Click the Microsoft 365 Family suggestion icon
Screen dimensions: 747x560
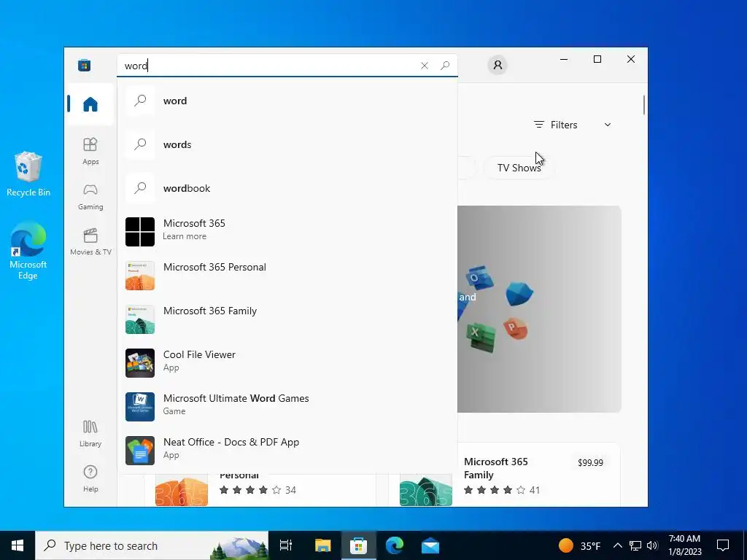click(x=140, y=319)
